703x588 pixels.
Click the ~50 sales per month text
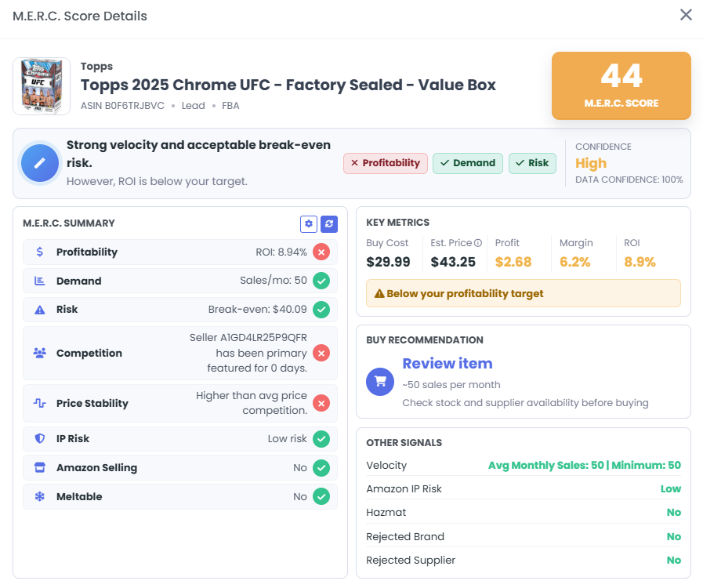(x=451, y=385)
